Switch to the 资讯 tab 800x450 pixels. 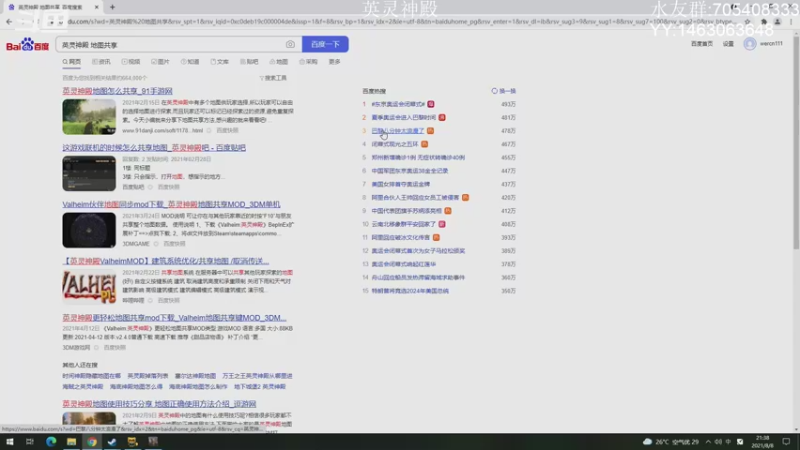pyautogui.click(x=101, y=62)
